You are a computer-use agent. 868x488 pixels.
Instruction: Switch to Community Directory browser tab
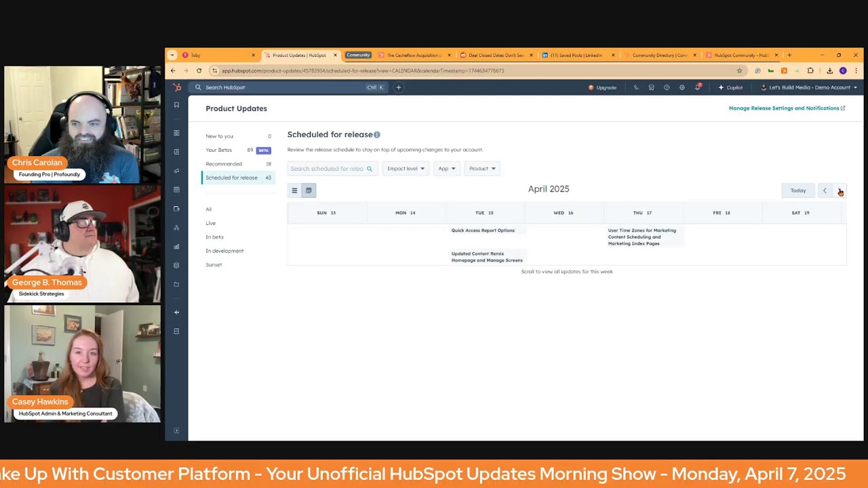660,55
